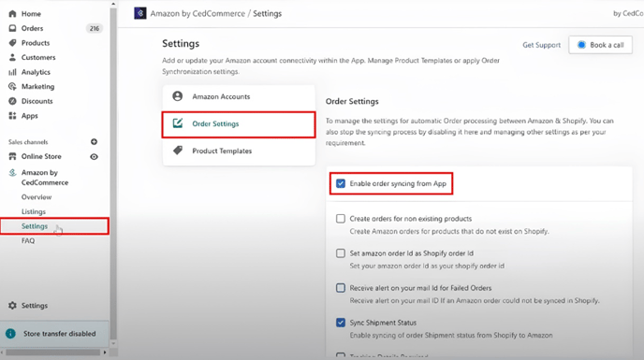Click the Analytics bar chart icon
The image size is (644, 360).
pyautogui.click(x=12, y=72)
